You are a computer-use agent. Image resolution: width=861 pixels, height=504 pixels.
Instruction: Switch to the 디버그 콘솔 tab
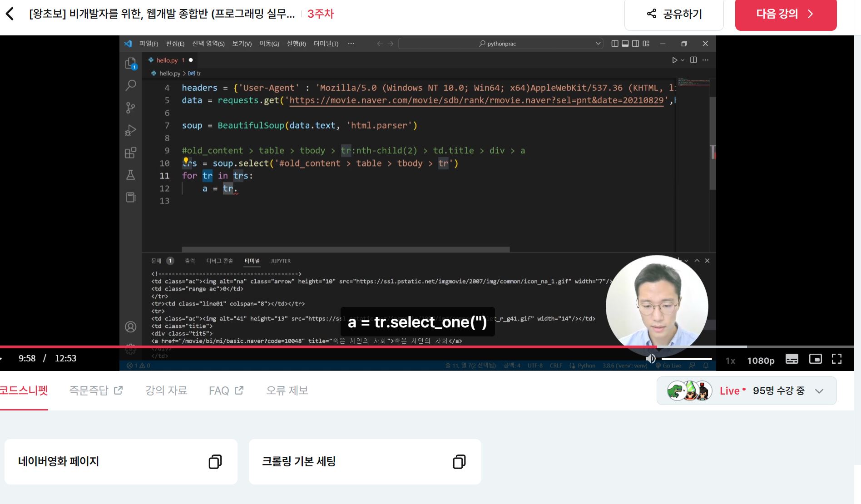(x=219, y=261)
